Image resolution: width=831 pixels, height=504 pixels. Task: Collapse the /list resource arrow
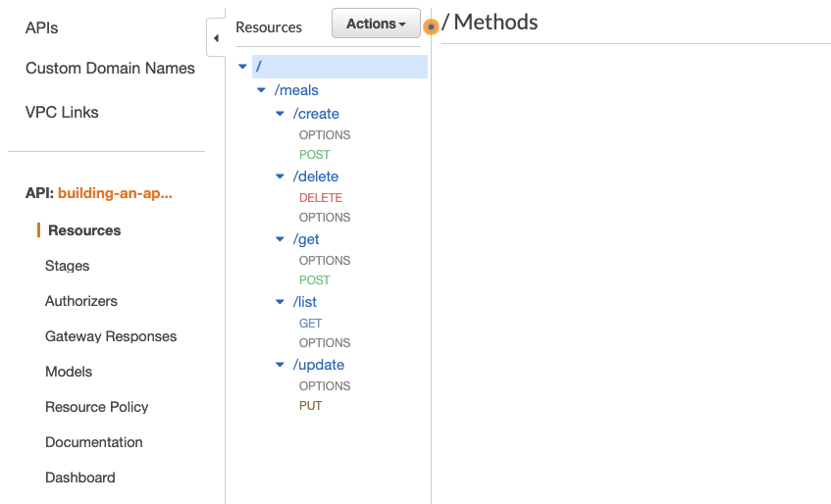pyautogui.click(x=280, y=302)
